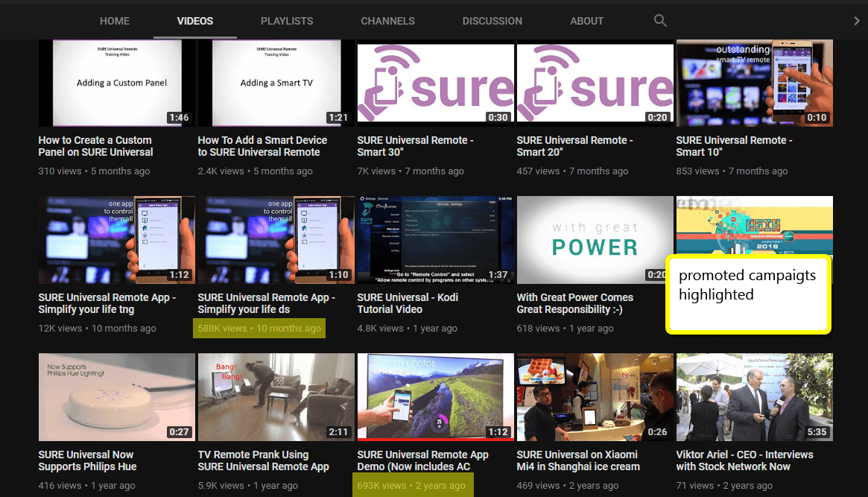868x497 pixels.
Task: Open the channel search icon
Action: pyautogui.click(x=660, y=20)
